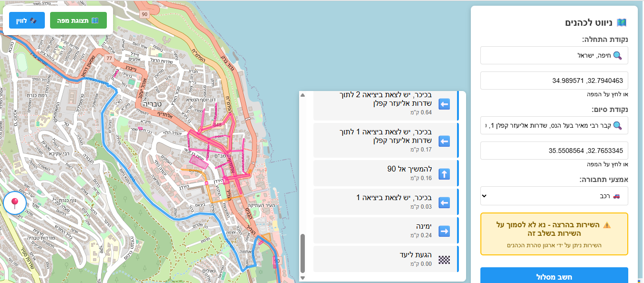The height and width of the screenshot is (283, 644).
Task: Click the scroll-up arrow of directions list
Action: tap(302, 95)
